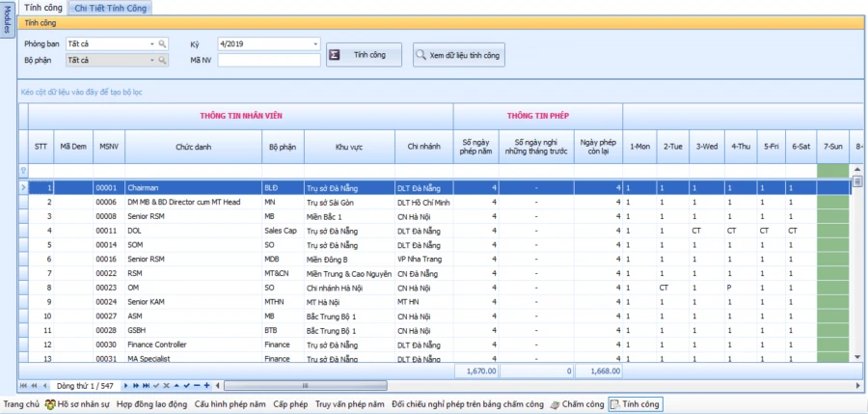868x414 pixels.
Task: Open Truy vấn phép năm tab
Action: click(x=349, y=404)
